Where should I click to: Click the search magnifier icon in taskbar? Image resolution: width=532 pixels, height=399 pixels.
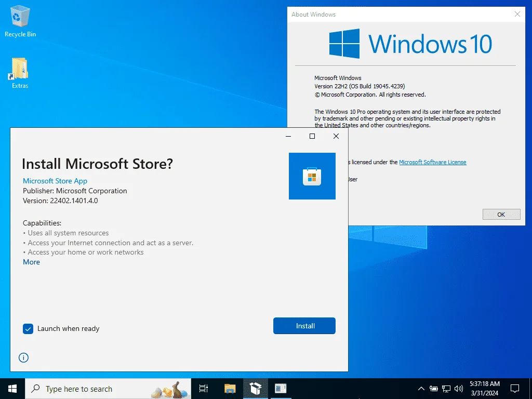pos(35,389)
